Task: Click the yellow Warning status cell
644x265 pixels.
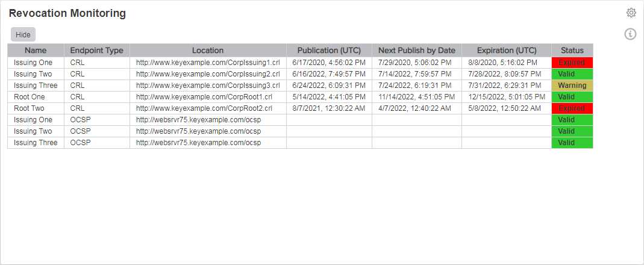Action: (572, 86)
